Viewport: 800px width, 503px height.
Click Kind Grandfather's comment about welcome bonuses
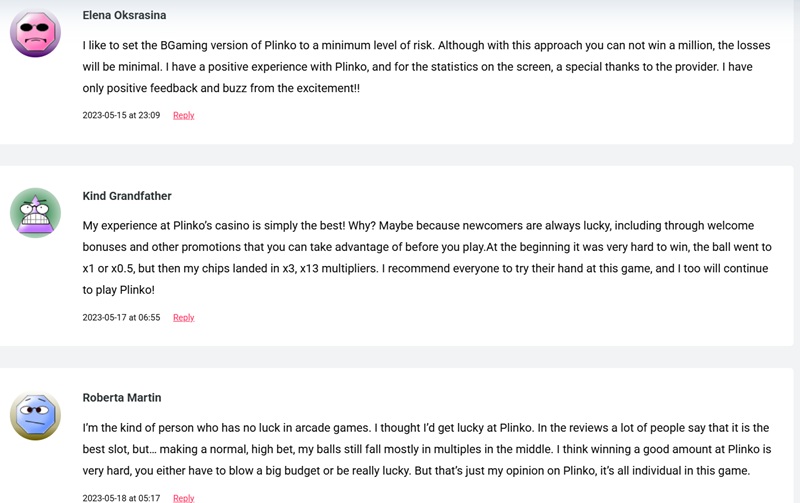tap(427, 258)
